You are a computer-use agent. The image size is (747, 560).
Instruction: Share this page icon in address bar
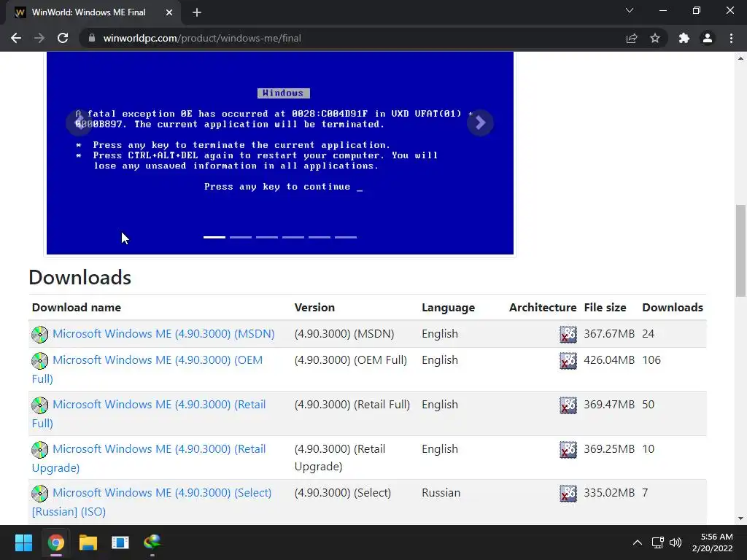632,38
